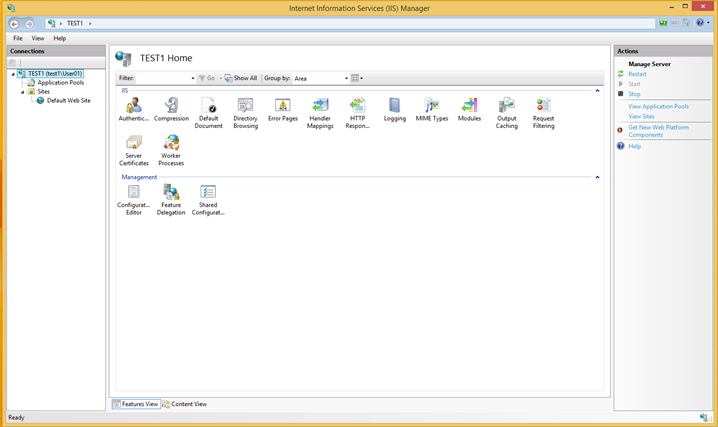Collapse the Sites tree node
Screen dimensions: 718x427
pos(22,92)
